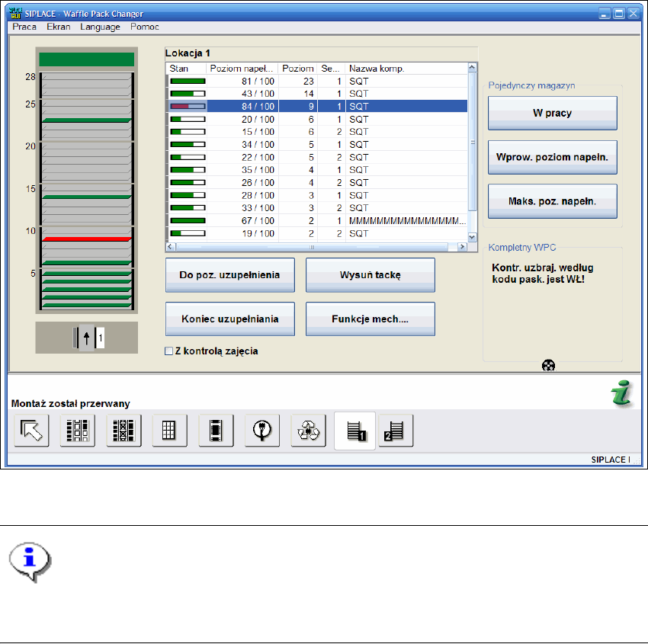Maximize the Waffle Pack Changer window
Image resolution: width=648 pixels, height=644 pixels.
619,14
